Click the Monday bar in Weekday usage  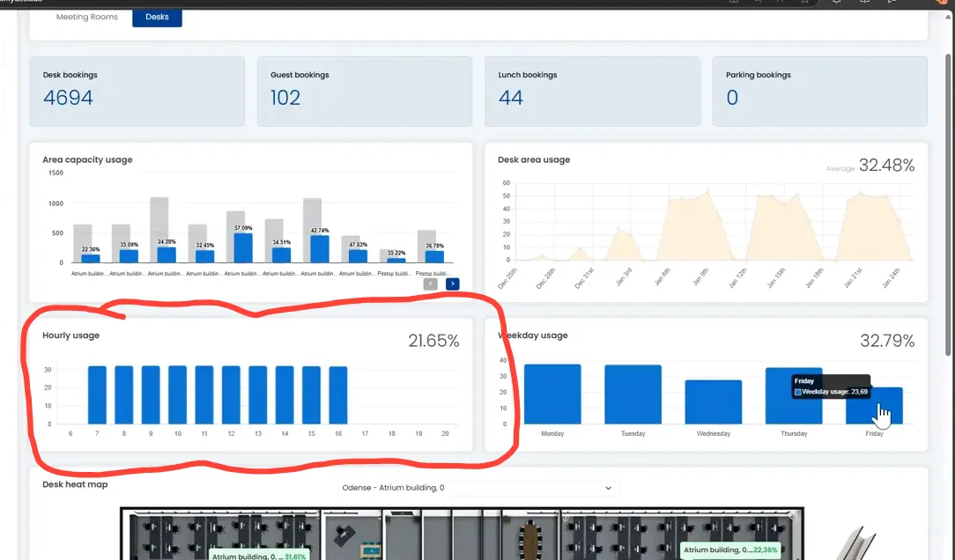(x=552, y=394)
